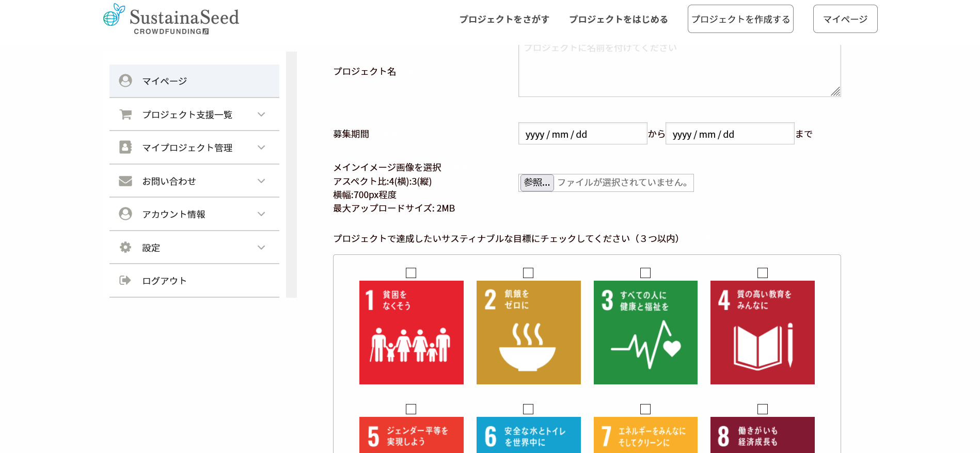Expand the プロジェクト支援一覧 chevron
The width and height of the screenshot is (980, 453).
[x=261, y=115]
